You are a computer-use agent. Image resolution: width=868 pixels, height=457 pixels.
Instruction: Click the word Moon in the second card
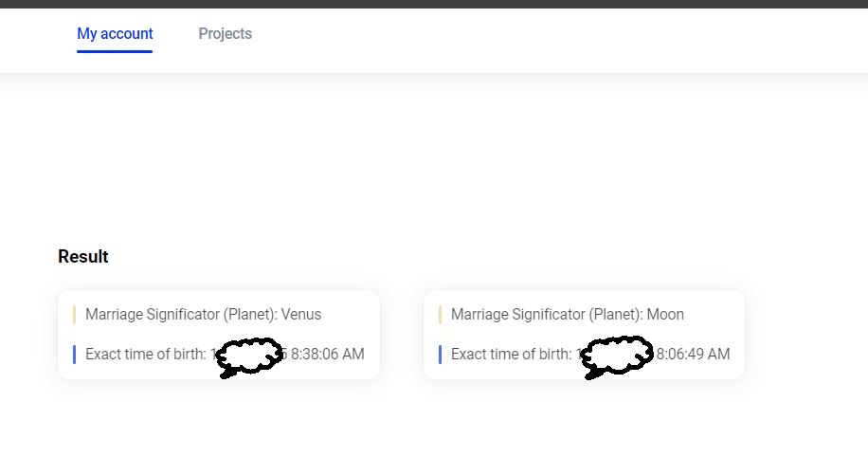click(x=665, y=315)
